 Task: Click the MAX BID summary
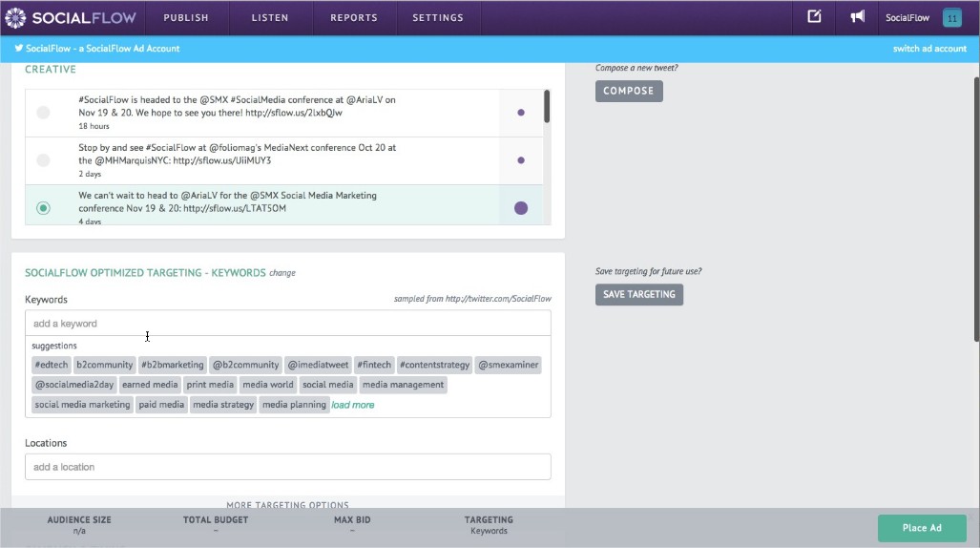pos(352,525)
